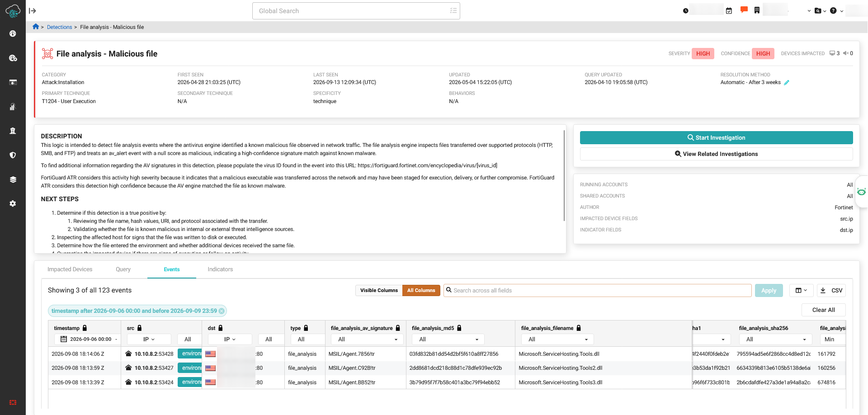This screenshot has height=415, width=868.
Task: Open file_analysis_av_signature filter dropdown
Action: [x=368, y=340]
